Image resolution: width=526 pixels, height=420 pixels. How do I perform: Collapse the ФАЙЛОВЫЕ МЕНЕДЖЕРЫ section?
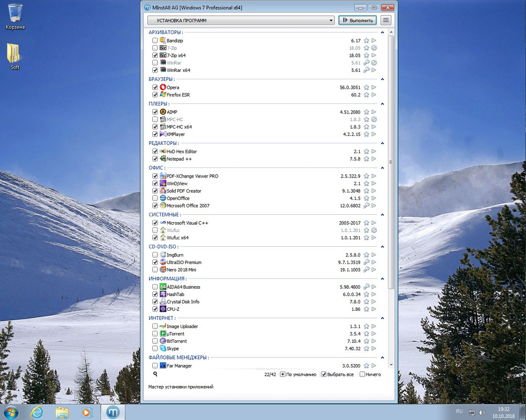(382, 358)
